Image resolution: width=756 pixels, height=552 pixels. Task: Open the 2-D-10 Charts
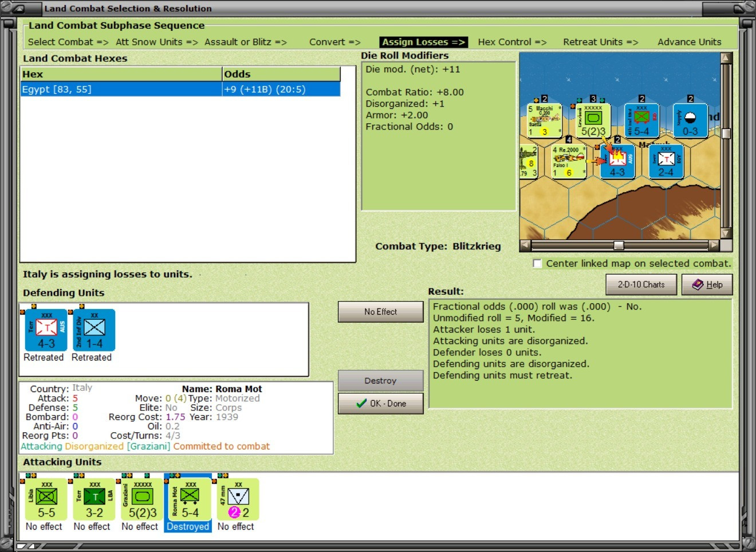(641, 284)
